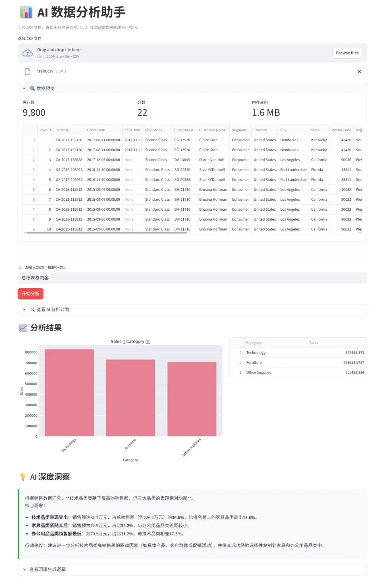386x588 pixels.
Task: Click the data preview horizontal scrollbar
Action: click(x=107, y=232)
